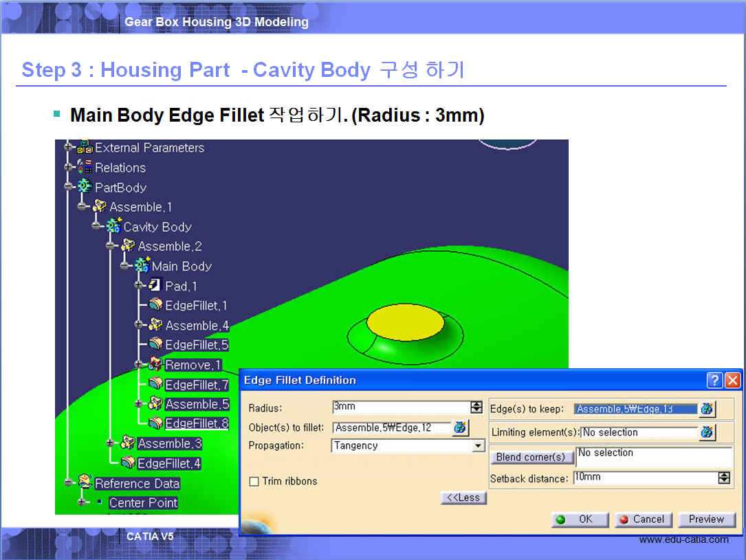
Task: Click the Cavity Body icon in tree
Action: [x=113, y=227]
